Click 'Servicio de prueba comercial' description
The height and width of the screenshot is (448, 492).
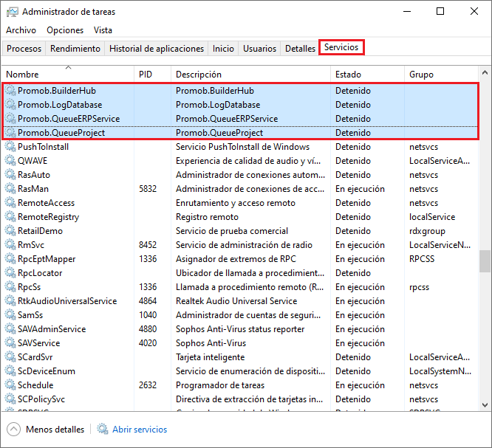coord(232,231)
